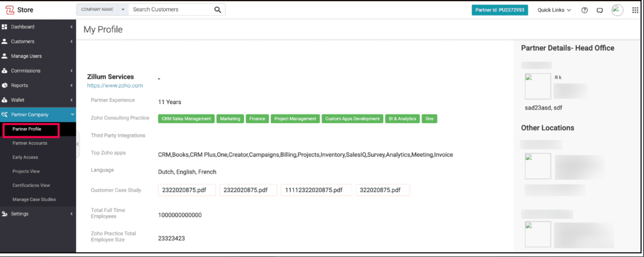Screen dimensions: 644x257
Task: Open Partner Accounts submenu item
Action: (30, 143)
